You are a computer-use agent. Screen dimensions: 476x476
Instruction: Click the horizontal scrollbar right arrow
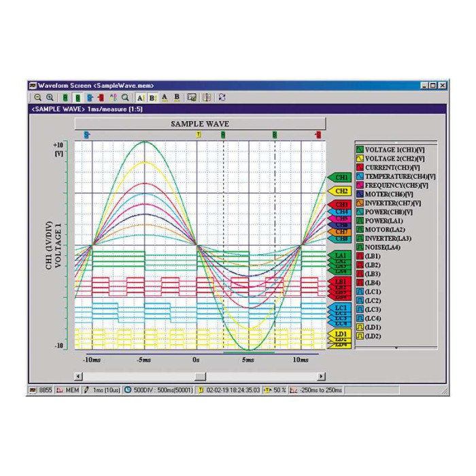pyautogui.click(x=321, y=376)
